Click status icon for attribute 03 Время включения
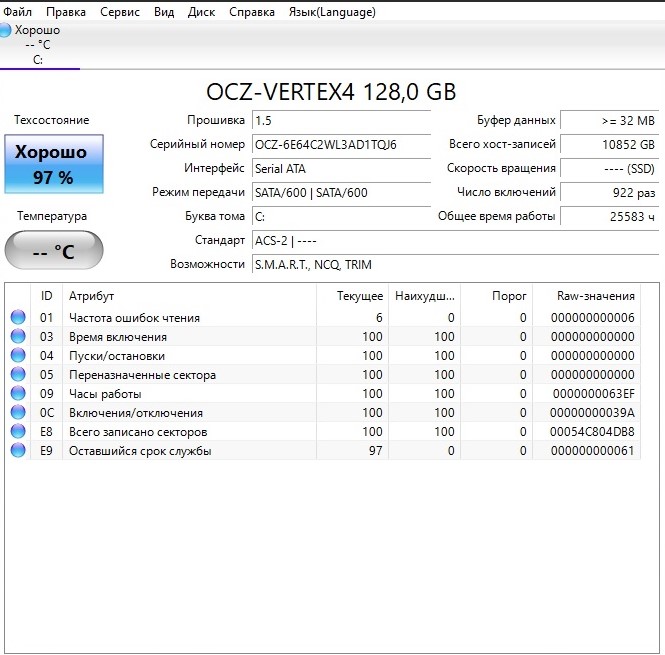The height and width of the screenshot is (655, 665). coord(18,336)
